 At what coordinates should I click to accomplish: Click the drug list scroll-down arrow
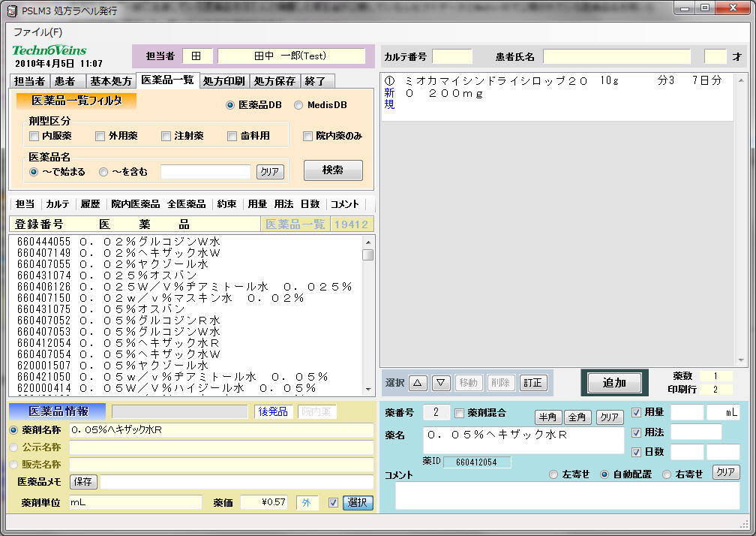368,390
